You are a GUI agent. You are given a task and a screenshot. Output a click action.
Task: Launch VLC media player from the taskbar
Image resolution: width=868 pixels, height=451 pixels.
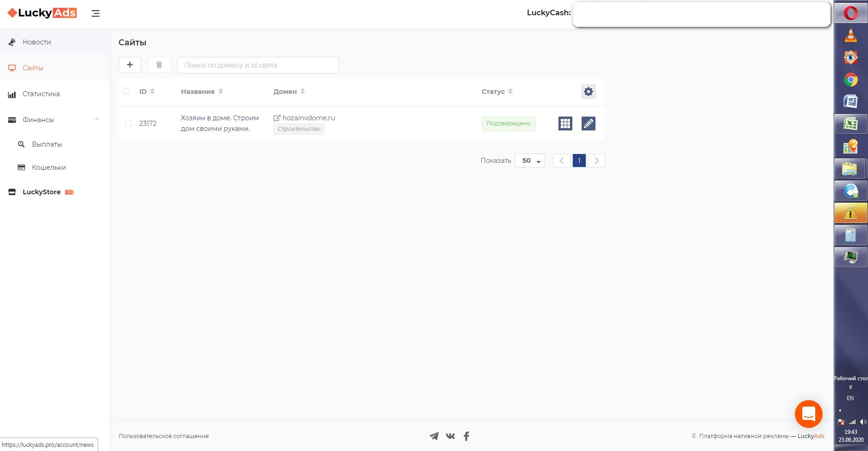tap(850, 35)
